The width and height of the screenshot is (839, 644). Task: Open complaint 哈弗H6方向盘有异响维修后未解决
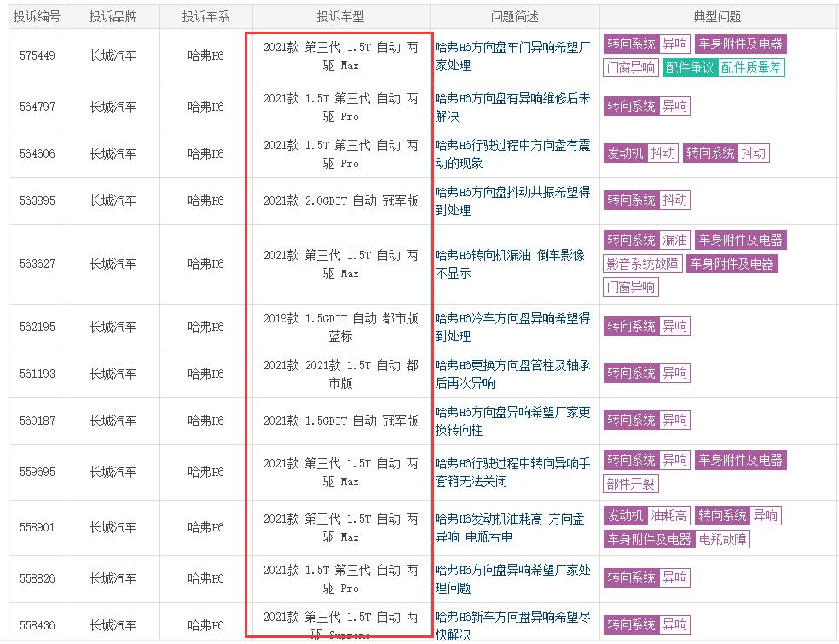[512, 107]
